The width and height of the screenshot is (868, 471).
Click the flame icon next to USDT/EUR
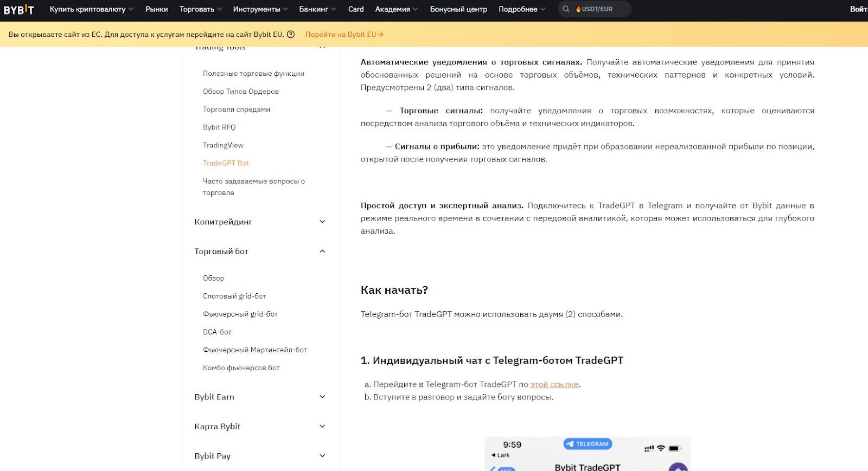tap(578, 9)
